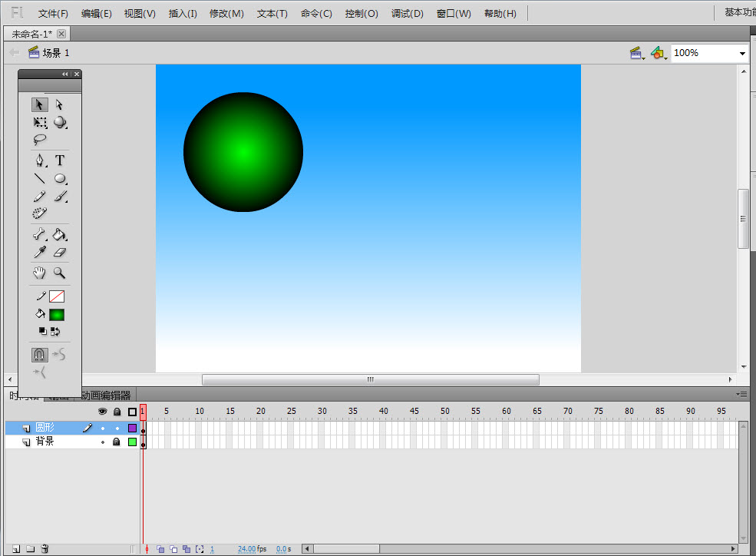Select the Pen tool
The width and height of the screenshot is (756, 556).
pyautogui.click(x=40, y=160)
